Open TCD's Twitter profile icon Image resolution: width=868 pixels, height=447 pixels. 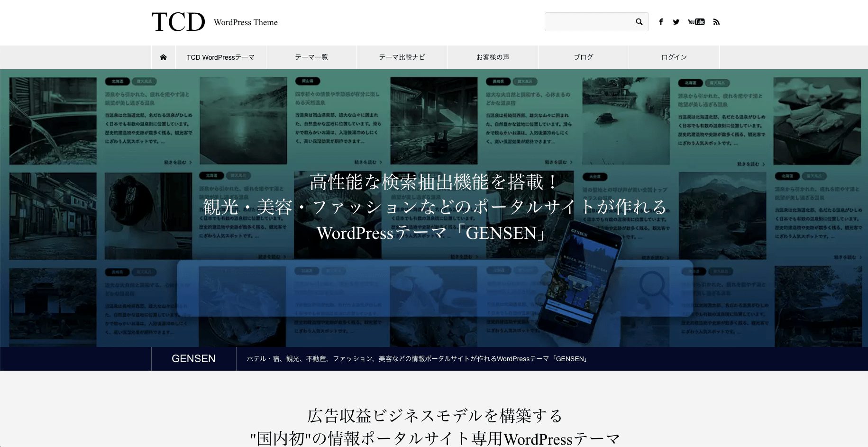(x=676, y=21)
